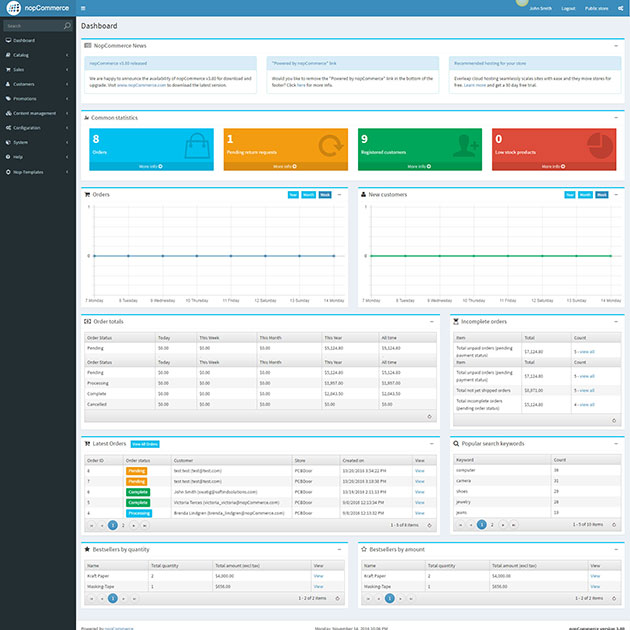Open More info on Orders tile
This screenshot has width=630, height=630.
(151, 166)
